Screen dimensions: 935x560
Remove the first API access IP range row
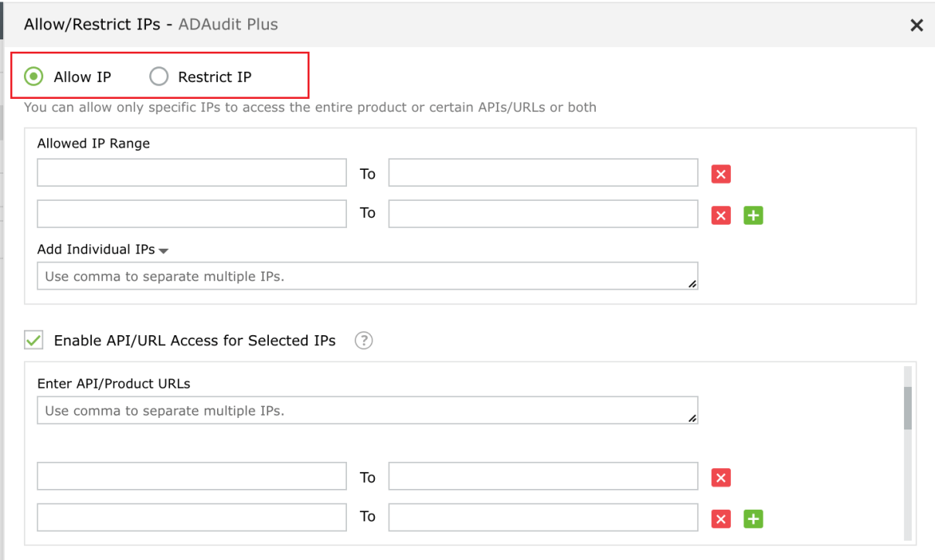click(721, 478)
